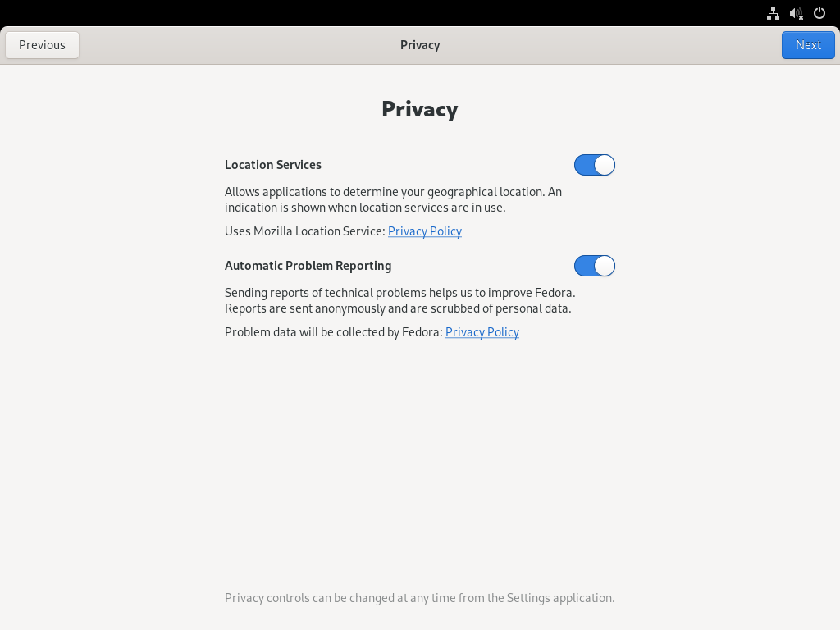Disable the Location Services switch
The width and height of the screenshot is (840, 630).
click(x=595, y=165)
